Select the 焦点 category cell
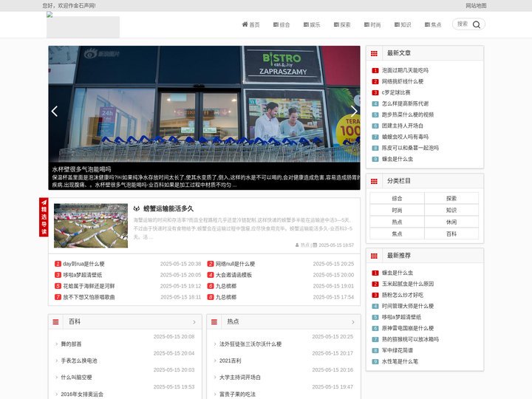 (397, 233)
